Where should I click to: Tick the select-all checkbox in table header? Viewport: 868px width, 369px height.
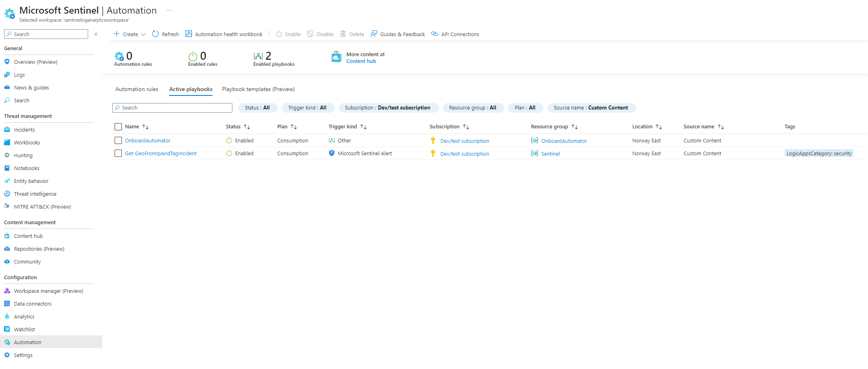point(118,127)
